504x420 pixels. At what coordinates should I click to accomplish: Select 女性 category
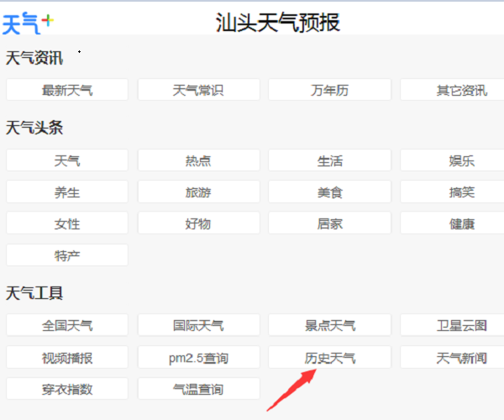[x=67, y=223]
